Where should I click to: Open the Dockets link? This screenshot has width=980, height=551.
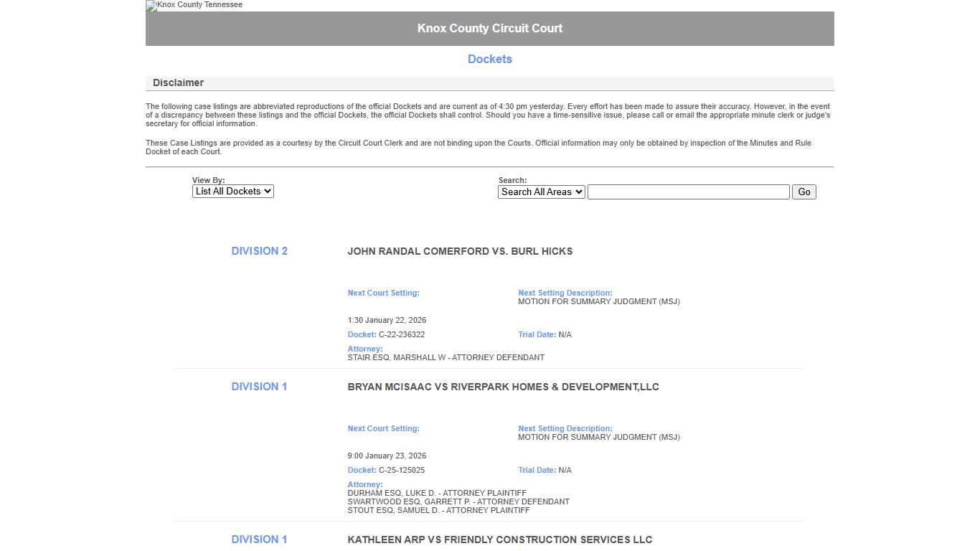(490, 59)
